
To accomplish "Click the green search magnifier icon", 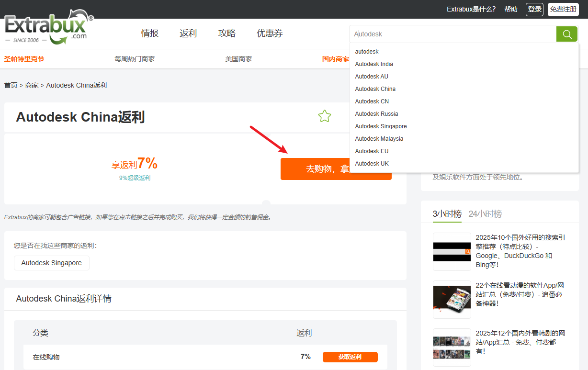I will [x=567, y=34].
